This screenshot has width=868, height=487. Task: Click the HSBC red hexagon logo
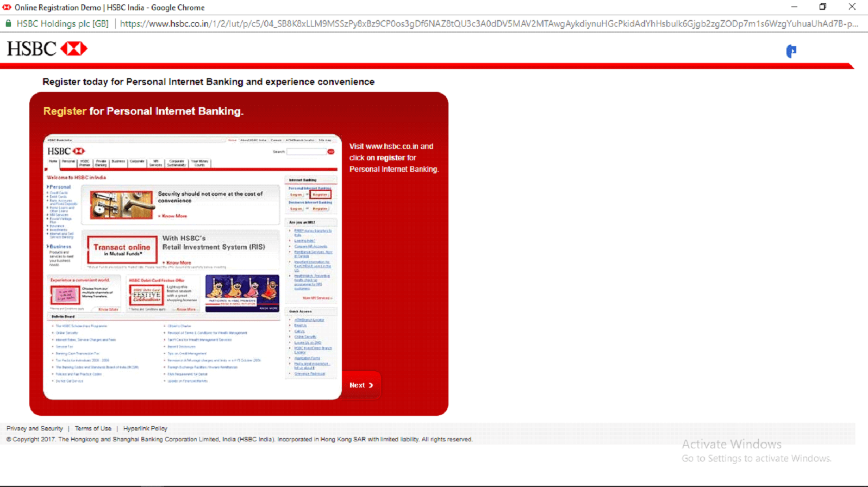click(x=74, y=49)
